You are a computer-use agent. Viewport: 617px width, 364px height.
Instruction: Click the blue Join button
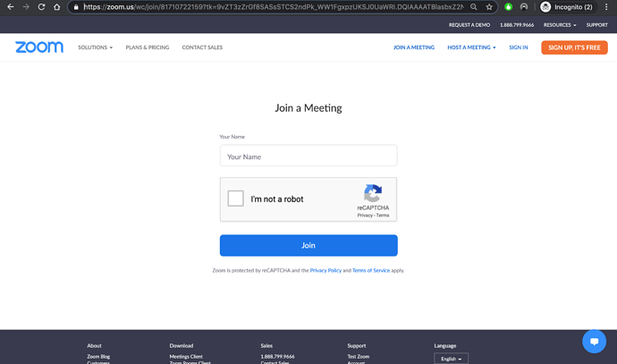(308, 246)
